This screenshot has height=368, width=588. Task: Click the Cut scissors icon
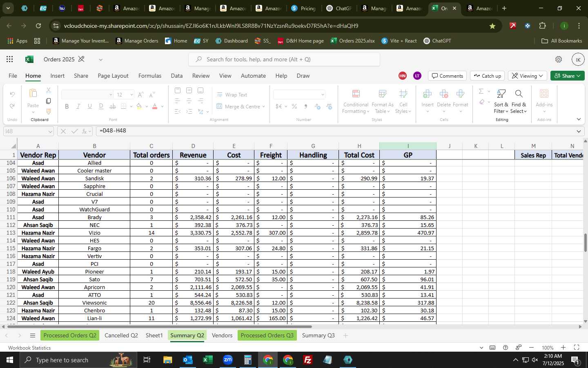pyautogui.click(x=48, y=90)
